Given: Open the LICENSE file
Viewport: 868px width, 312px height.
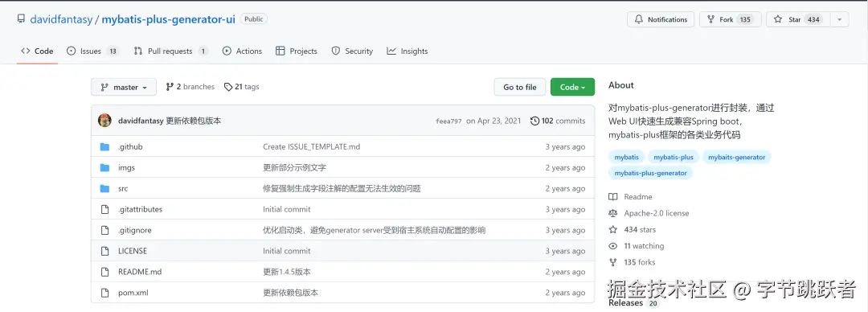Looking at the screenshot, I should [x=133, y=251].
